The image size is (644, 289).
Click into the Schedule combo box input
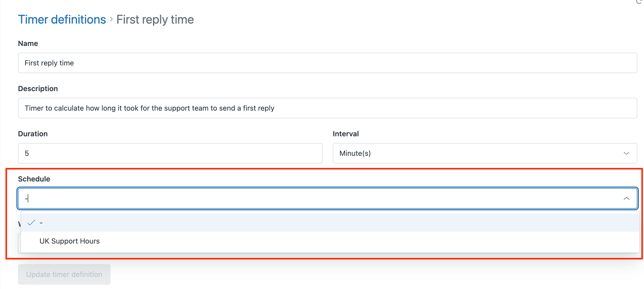click(327, 198)
